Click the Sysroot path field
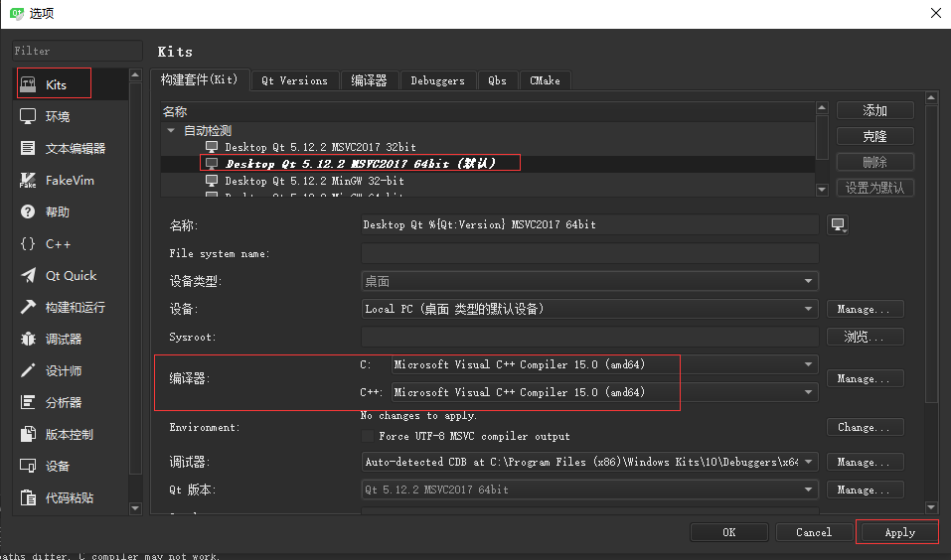This screenshot has height=560, width=951. [x=589, y=337]
